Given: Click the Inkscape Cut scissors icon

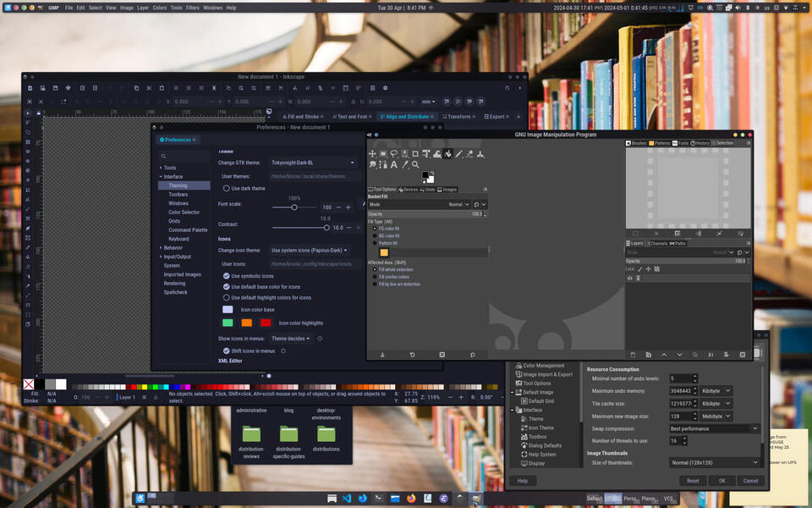Looking at the screenshot, I should (x=149, y=88).
